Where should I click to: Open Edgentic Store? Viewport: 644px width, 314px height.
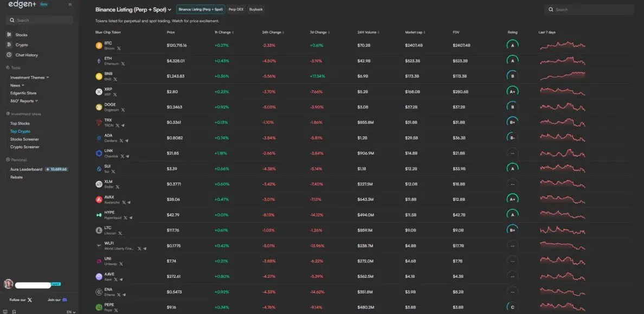tap(23, 93)
